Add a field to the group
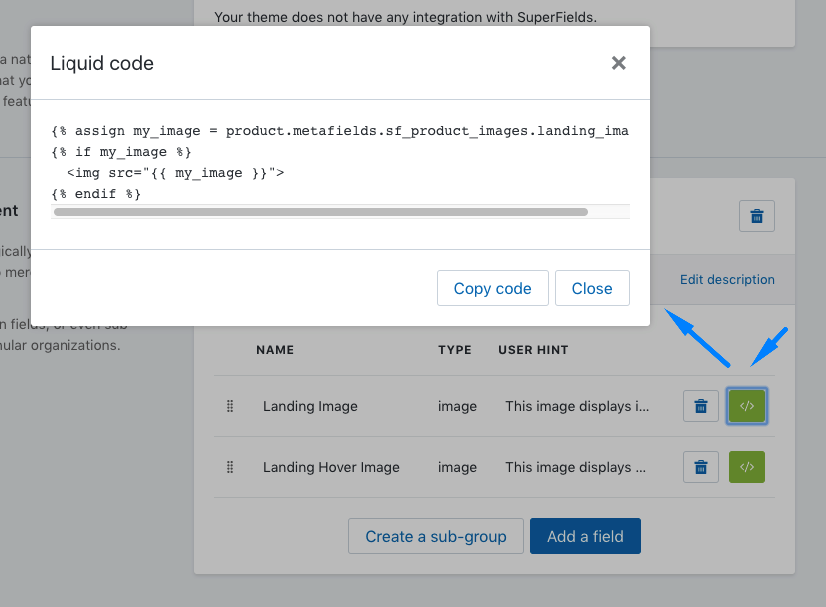The image size is (826, 607). 585,536
